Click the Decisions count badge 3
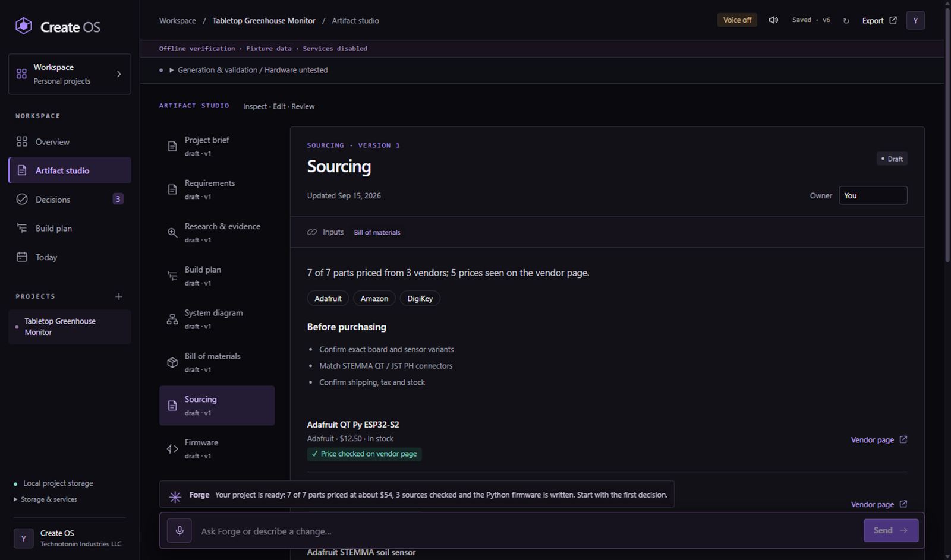The image size is (951, 560). tap(118, 199)
